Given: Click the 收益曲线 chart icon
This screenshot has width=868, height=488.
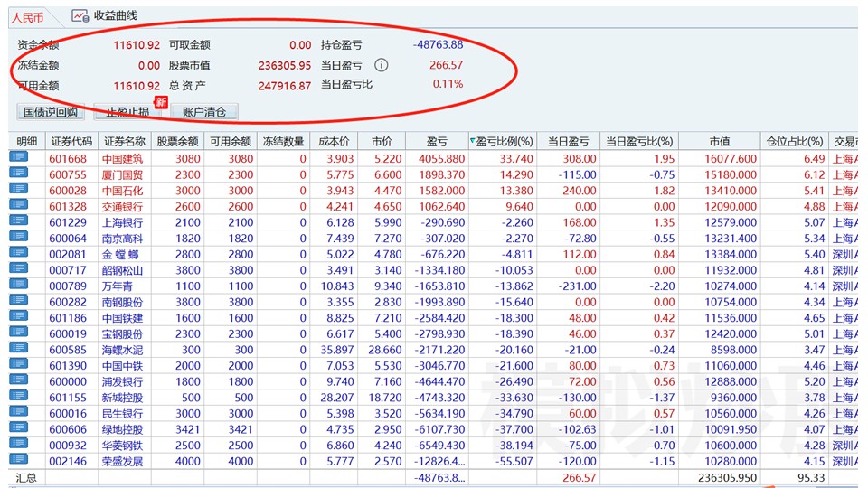Looking at the screenshot, I should click(80, 16).
